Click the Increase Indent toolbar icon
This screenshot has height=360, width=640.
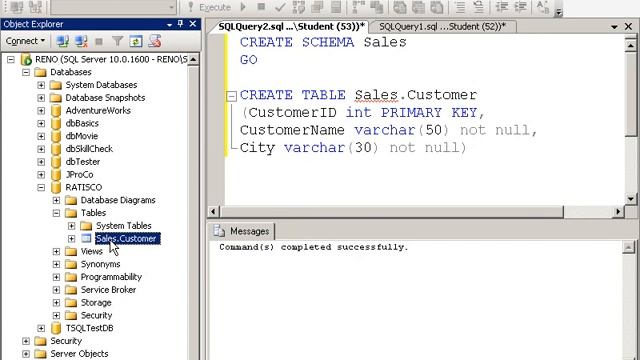pos(520,7)
